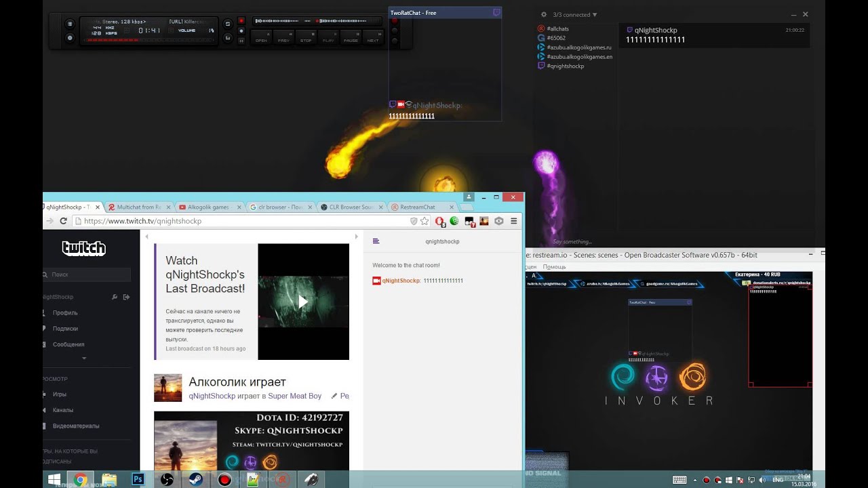Open Opera-style red extension icon
Screen dimensions: 868x488
click(x=439, y=221)
